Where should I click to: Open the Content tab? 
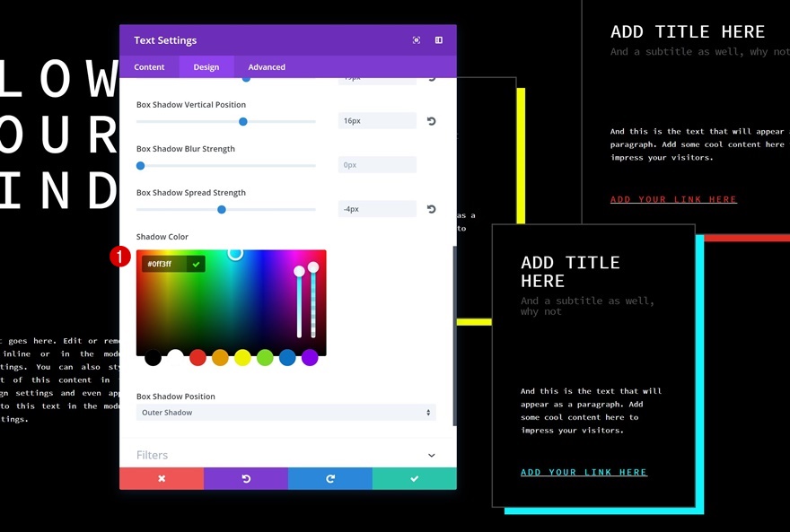pyautogui.click(x=149, y=67)
